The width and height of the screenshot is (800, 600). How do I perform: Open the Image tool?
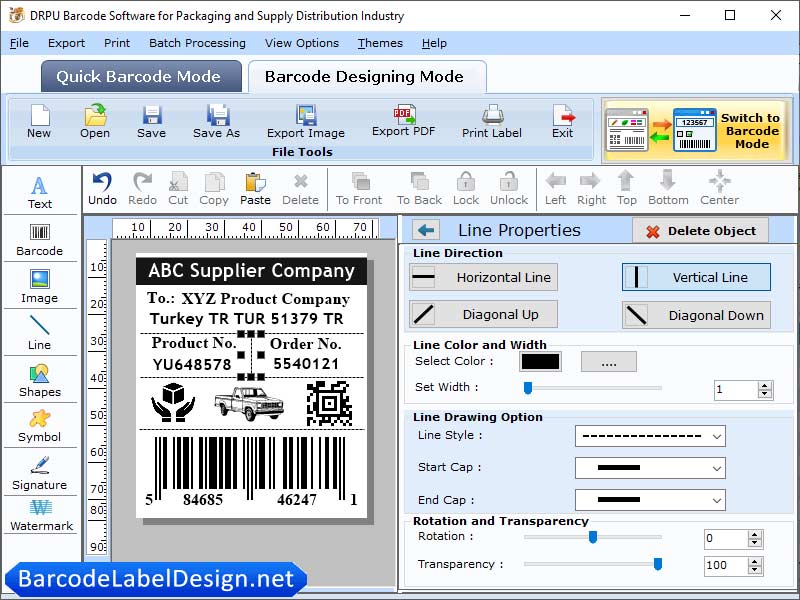click(40, 286)
